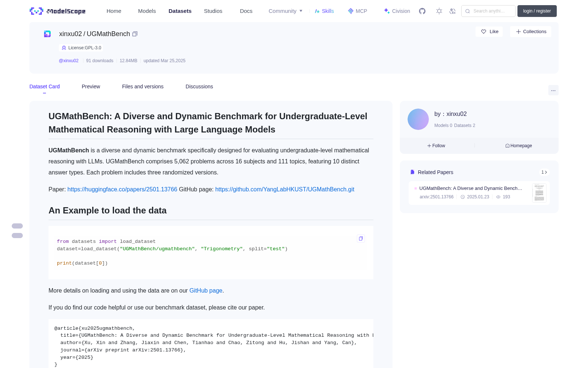Copy the dataset name xinxu02/UGMathBench
Screen dimensions: 588x368
[x=135, y=34]
